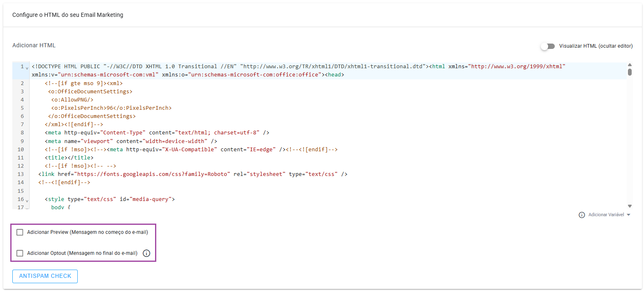This screenshot has width=644, height=291.
Task: Collapse the code fold arrow on line 1
Action: click(27, 68)
